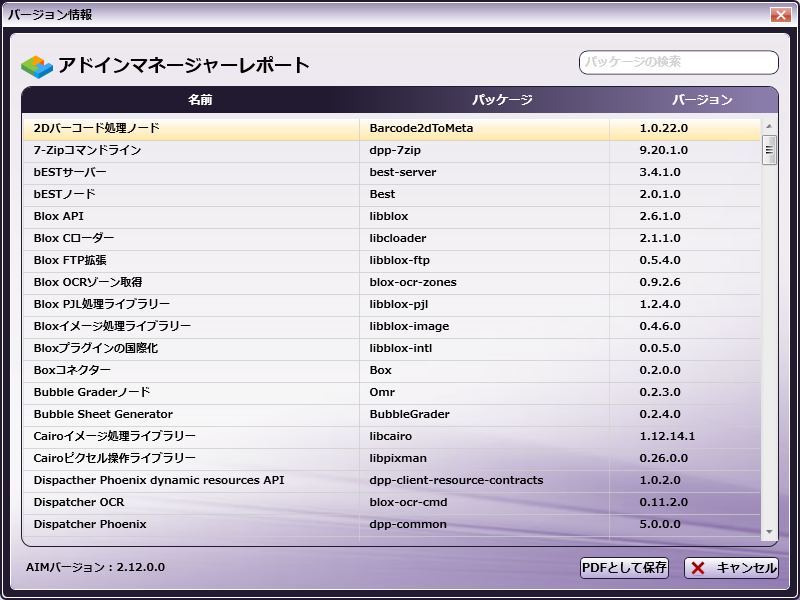The width and height of the screenshot is (800, 600).
Task: Click the Add-in Manager logo icon
Action: (36, 66)
